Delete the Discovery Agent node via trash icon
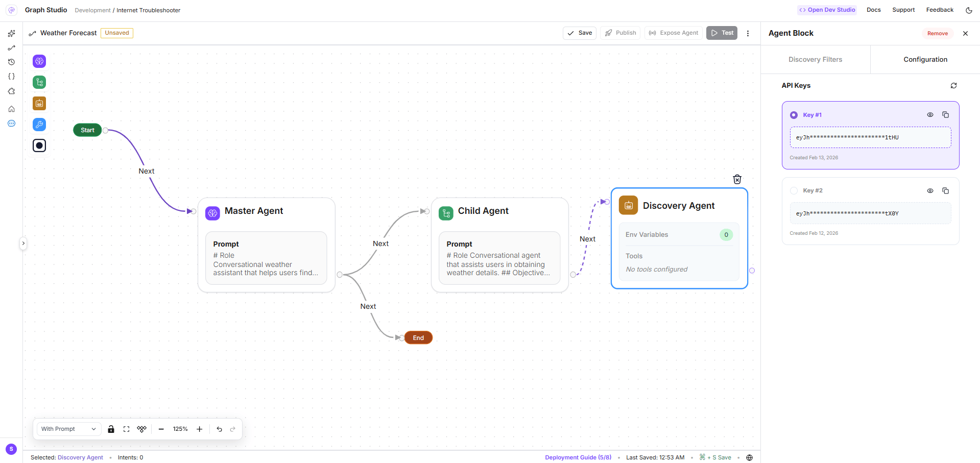 (x=737, y=179)
